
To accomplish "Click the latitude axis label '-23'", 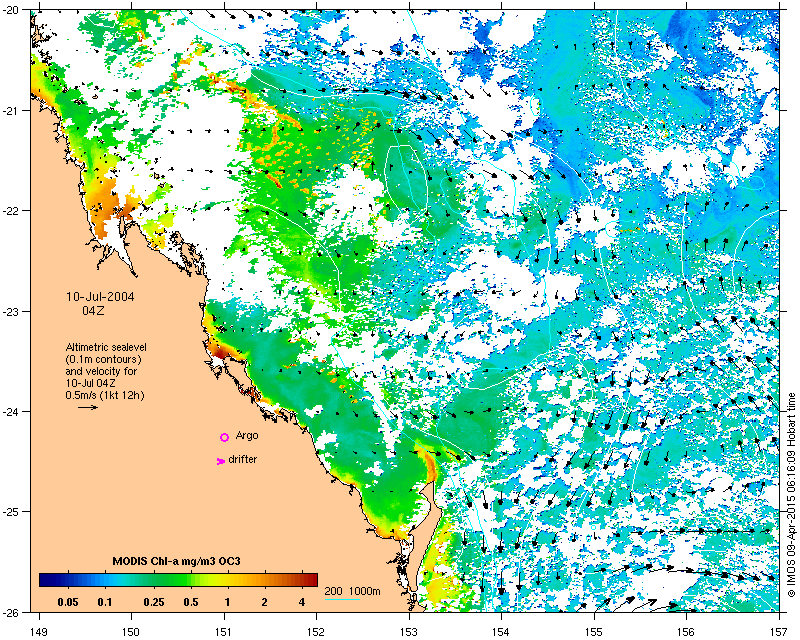I will pyautogui.click(x=10, y=312).
